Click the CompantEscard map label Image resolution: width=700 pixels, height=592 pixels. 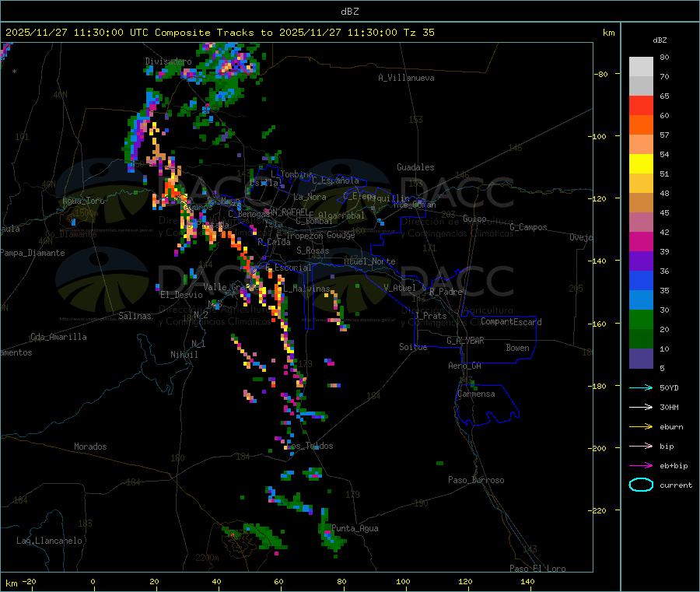(511, 322)
